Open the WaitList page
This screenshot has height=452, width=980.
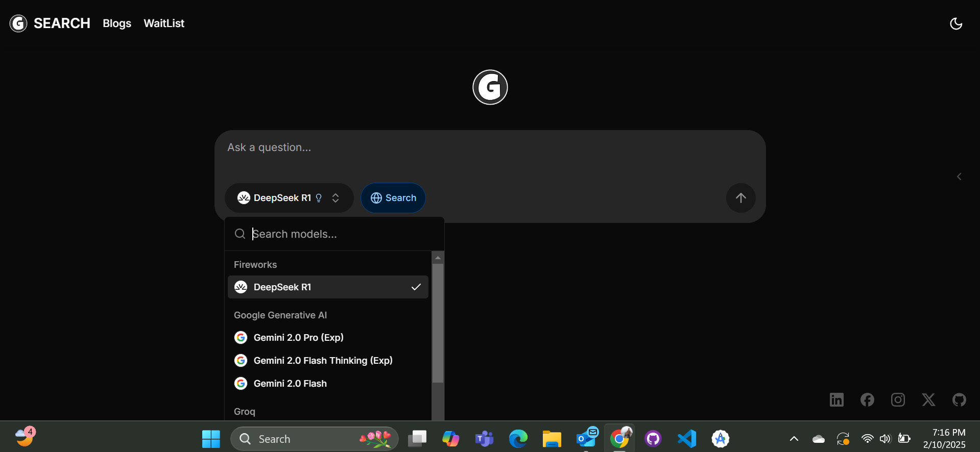click(x=164, y=23)
